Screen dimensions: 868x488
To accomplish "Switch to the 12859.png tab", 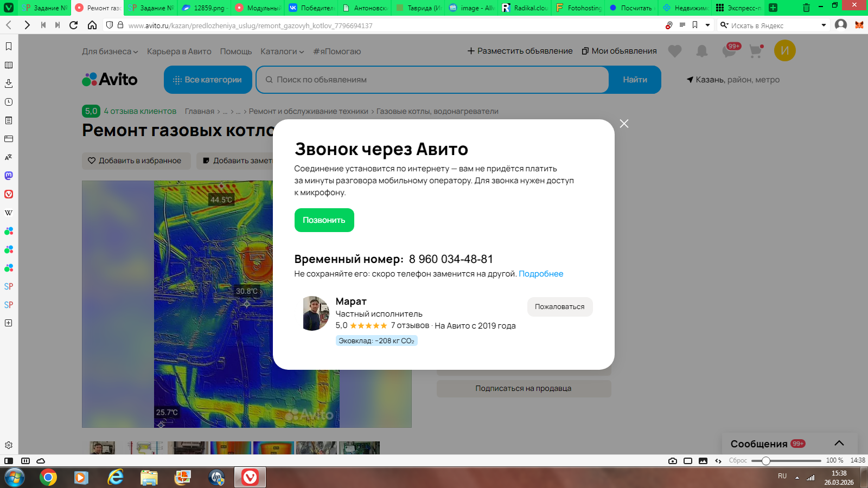I will point(204,8).
